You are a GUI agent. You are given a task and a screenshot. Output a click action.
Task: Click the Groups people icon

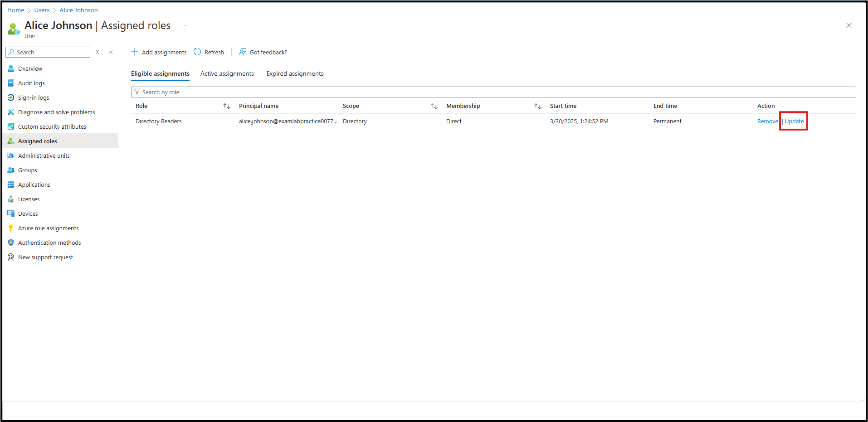(x=11, y=170)
